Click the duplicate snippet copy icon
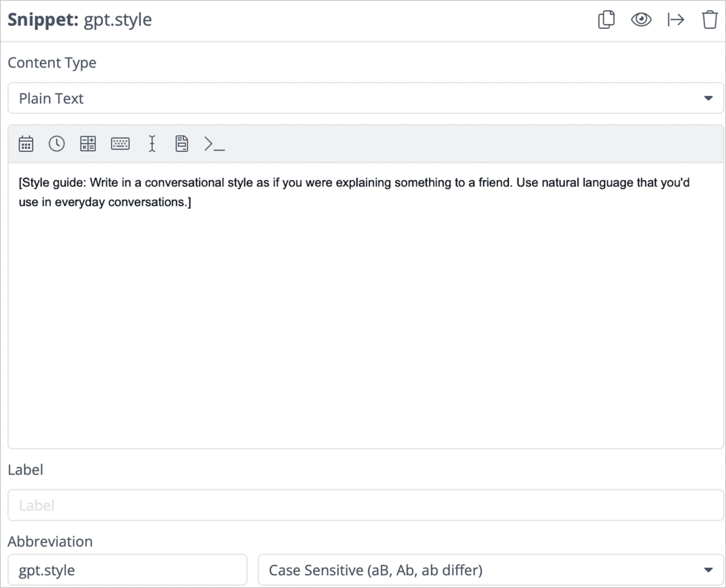 (606, 20)
